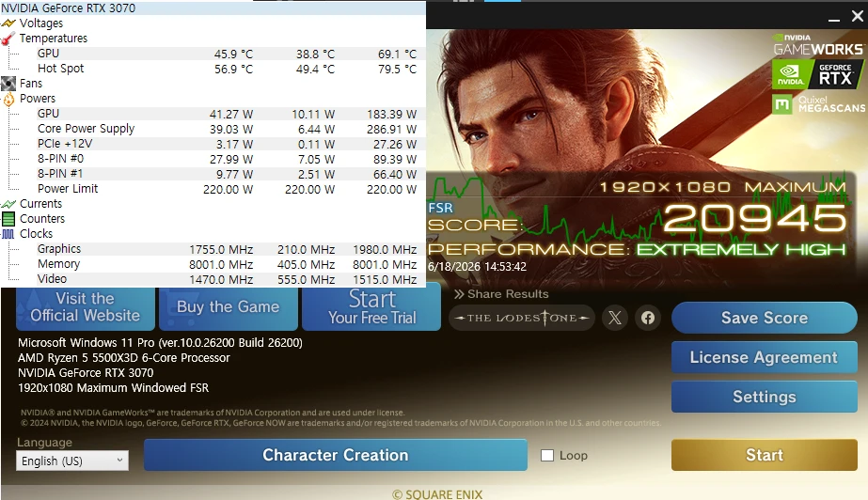868x500 pixels.
Task: Open Character Creation
Action: coord(336,455)
